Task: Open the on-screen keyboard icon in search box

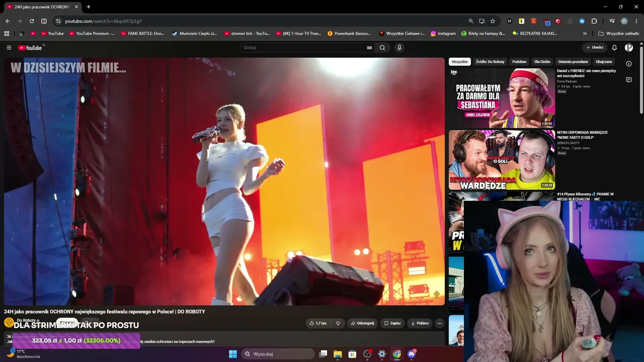Action: [x=369, y=48]
